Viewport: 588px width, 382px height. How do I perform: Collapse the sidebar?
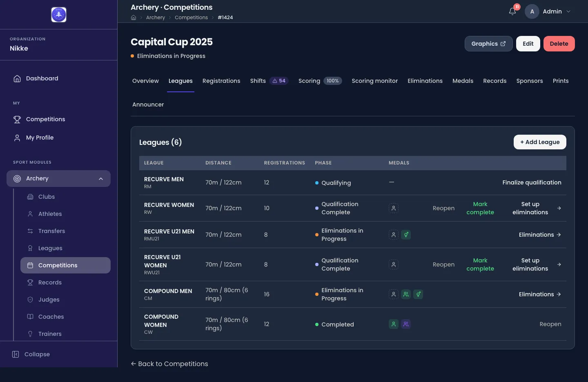click(31, 354)
